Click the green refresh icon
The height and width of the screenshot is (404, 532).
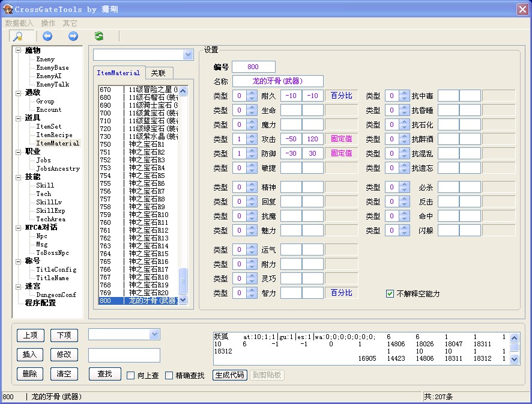click(99, 37)
